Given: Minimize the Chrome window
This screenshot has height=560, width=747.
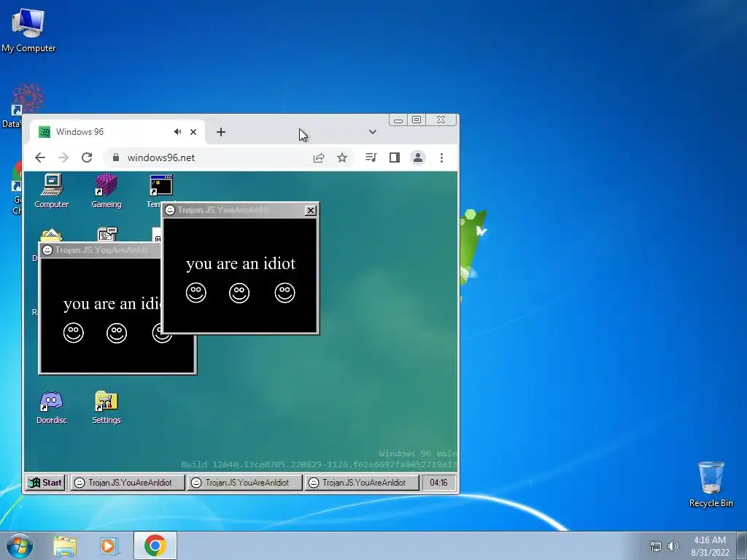Looking at the screenshot, I should (x=398, y=120).
